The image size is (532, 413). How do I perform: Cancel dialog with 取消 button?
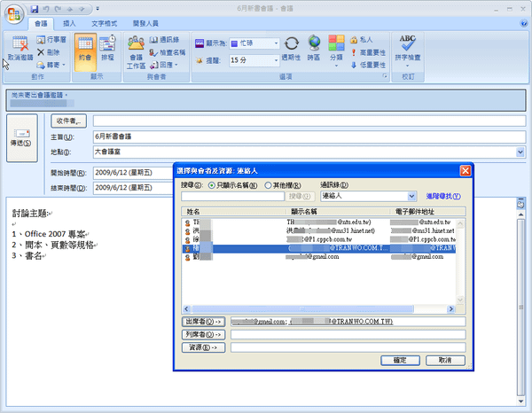(445, 360)
